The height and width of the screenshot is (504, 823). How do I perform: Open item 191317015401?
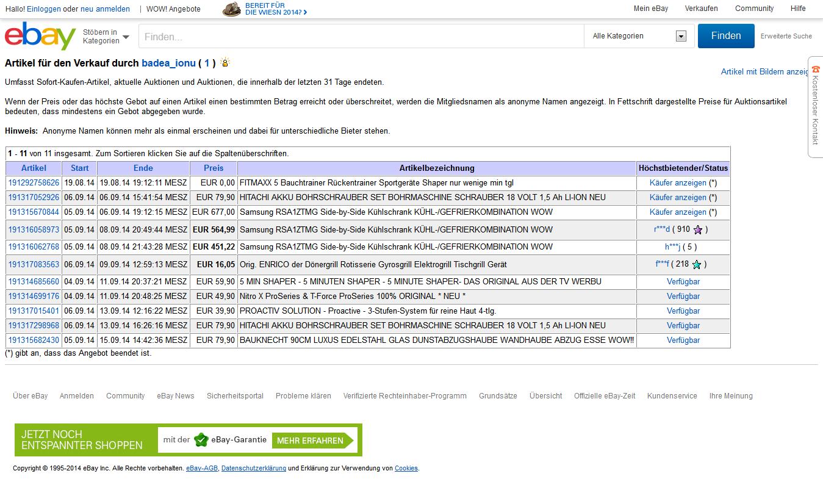pyautogui.click(x=34, y=311)
